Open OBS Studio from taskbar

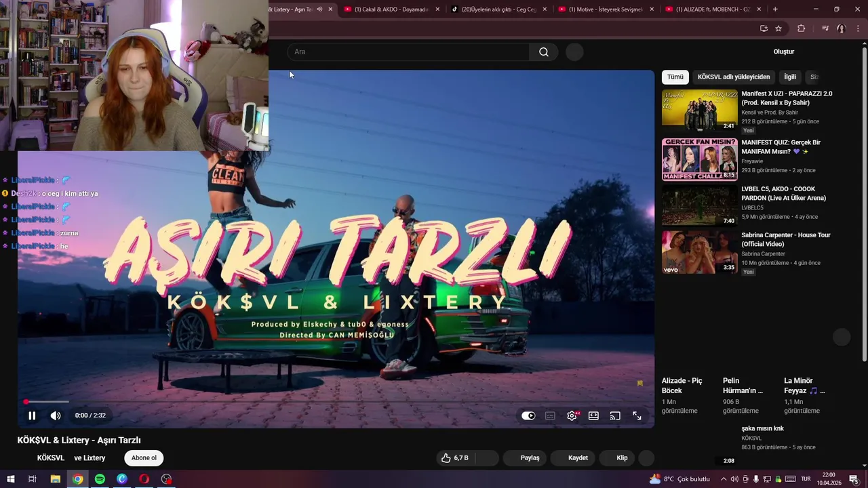click(x=166, y=479)
